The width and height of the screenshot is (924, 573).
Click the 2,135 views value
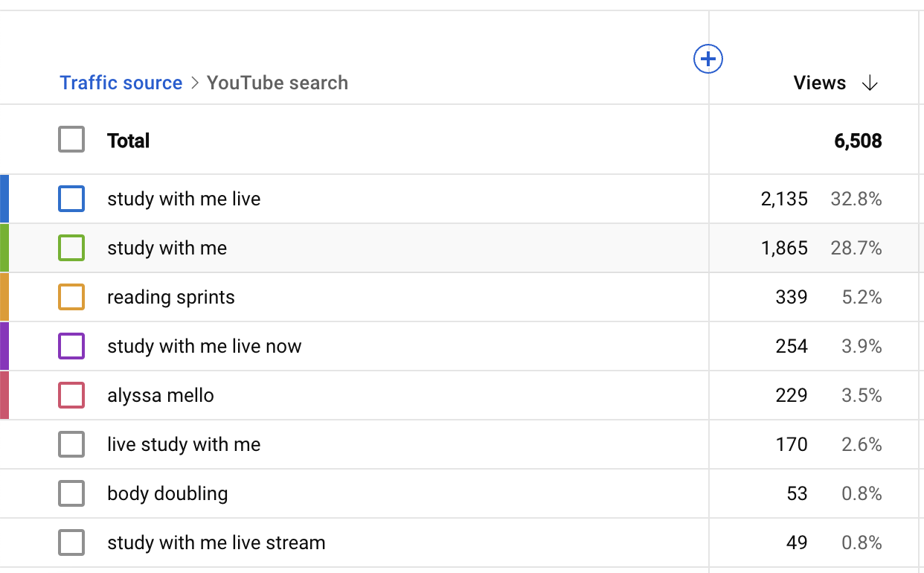(x=784, y=199)
